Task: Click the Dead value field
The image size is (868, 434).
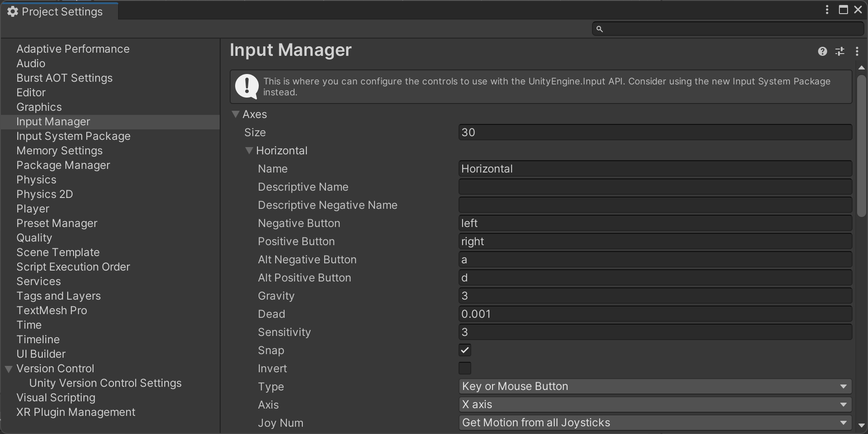Action: pyautogui.click(x=655, y=314)
